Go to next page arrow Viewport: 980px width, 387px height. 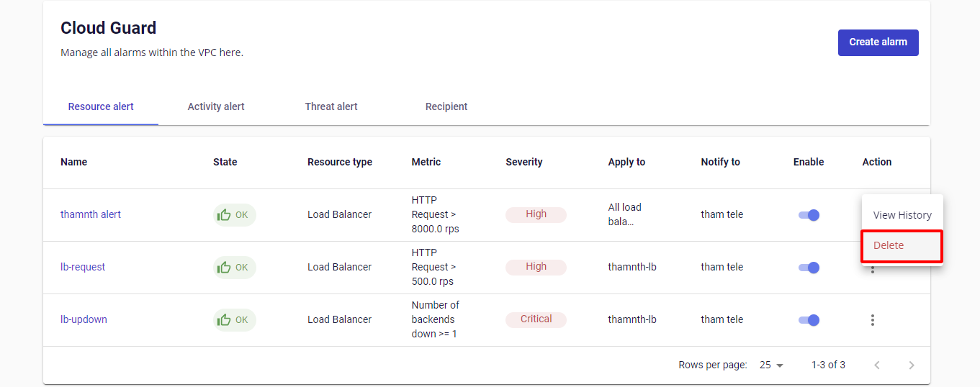click(x=911, y=365)
